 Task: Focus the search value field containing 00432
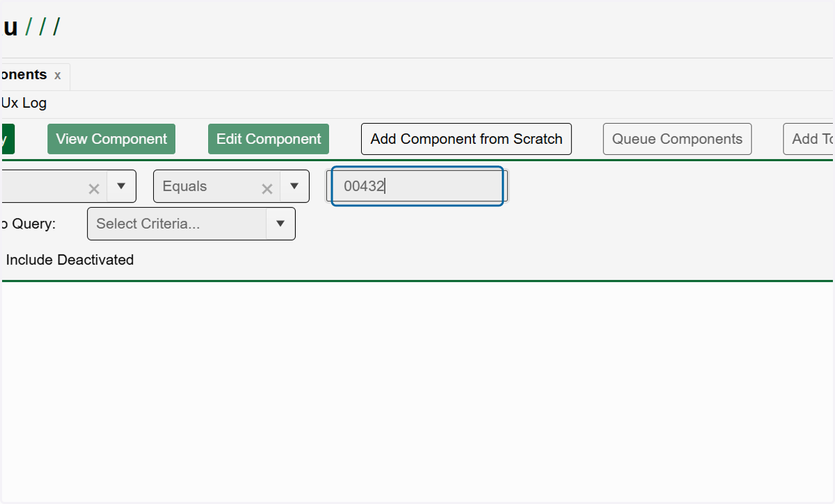(x=417, y=186)
